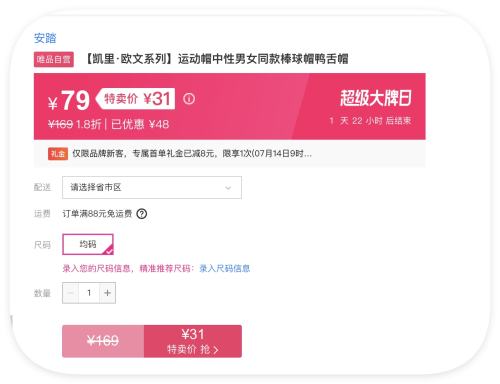Open the 录入尺码信息 link

(224, 268)
